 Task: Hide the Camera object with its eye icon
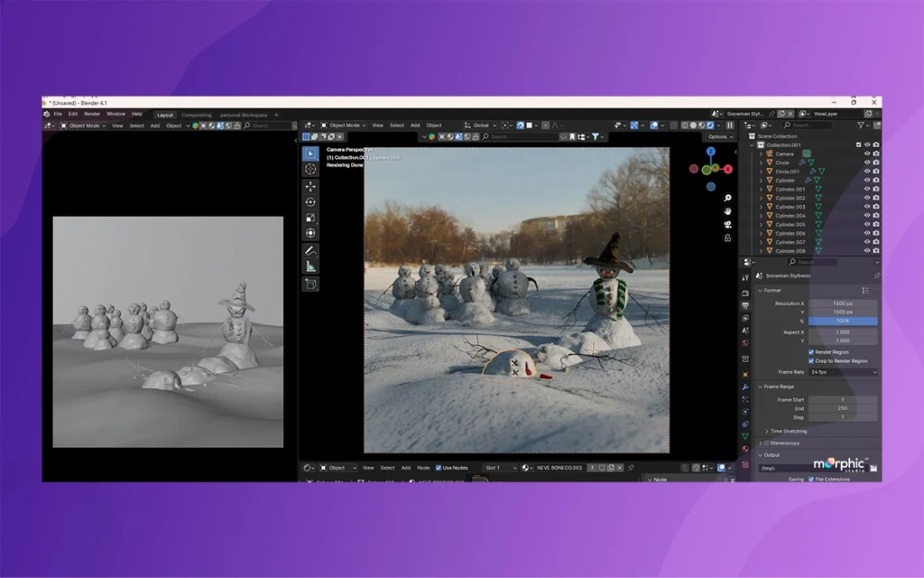867,154
